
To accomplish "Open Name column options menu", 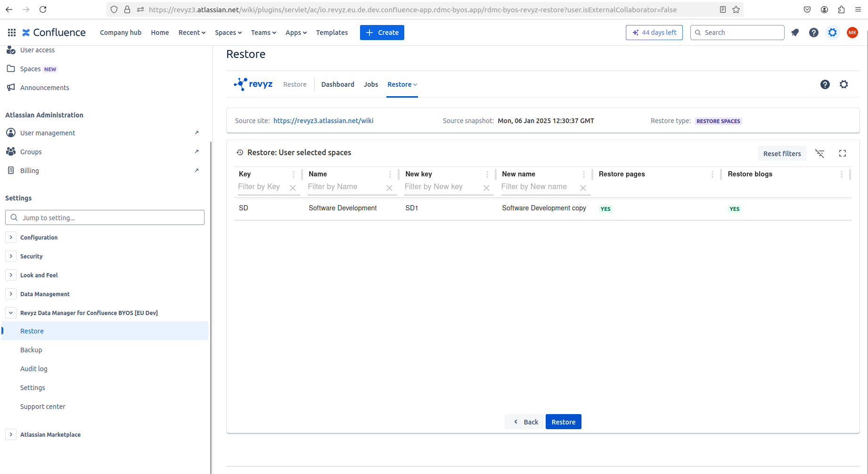I will pyautogui.click(x=390, y=174).
